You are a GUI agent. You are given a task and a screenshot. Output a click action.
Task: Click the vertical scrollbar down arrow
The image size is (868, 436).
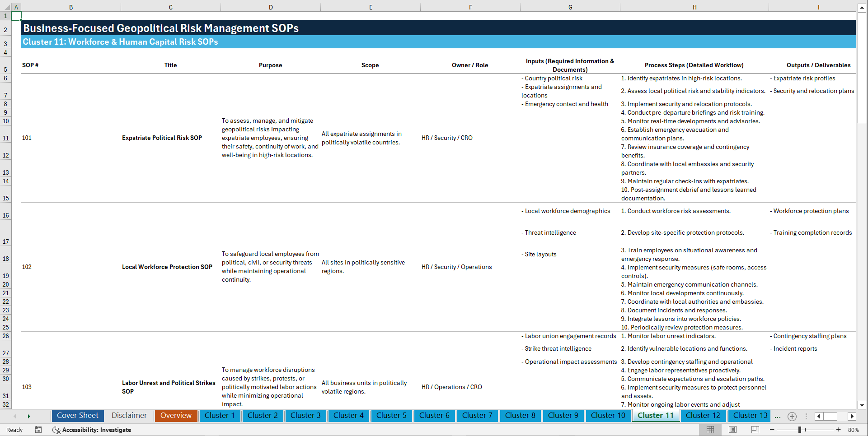[x=862, y=405]
